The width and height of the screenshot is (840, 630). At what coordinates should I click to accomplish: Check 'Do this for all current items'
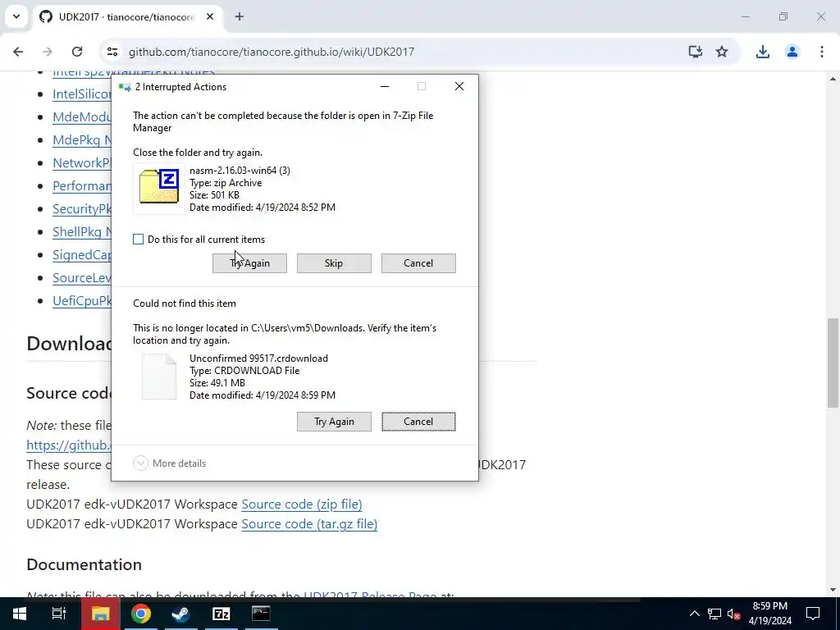click(x=138, y=240)
